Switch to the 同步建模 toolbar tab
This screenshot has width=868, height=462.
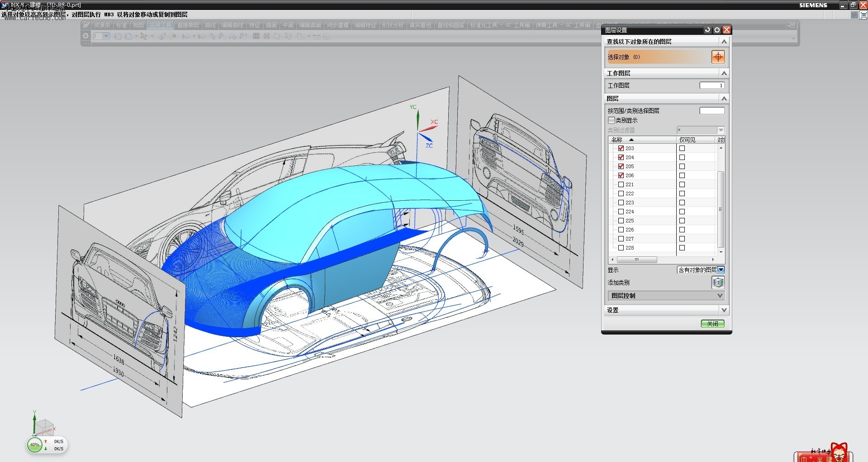(338, 25)
